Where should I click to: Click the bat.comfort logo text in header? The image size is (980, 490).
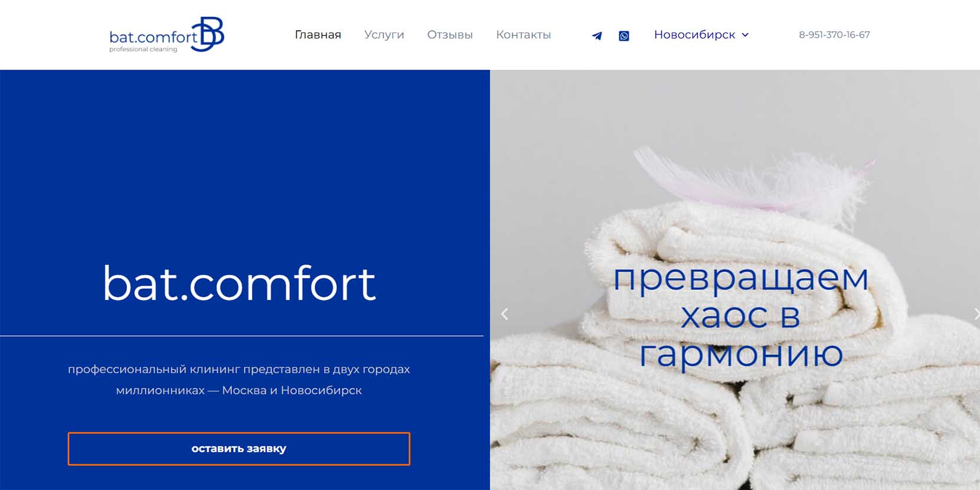pos(153,37)
